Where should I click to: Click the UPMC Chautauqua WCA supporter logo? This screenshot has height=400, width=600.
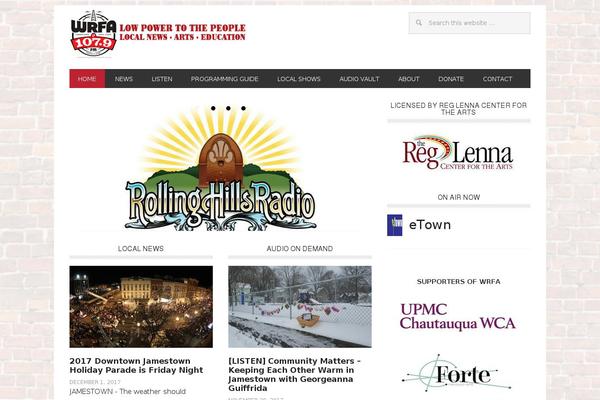[458, 317]
